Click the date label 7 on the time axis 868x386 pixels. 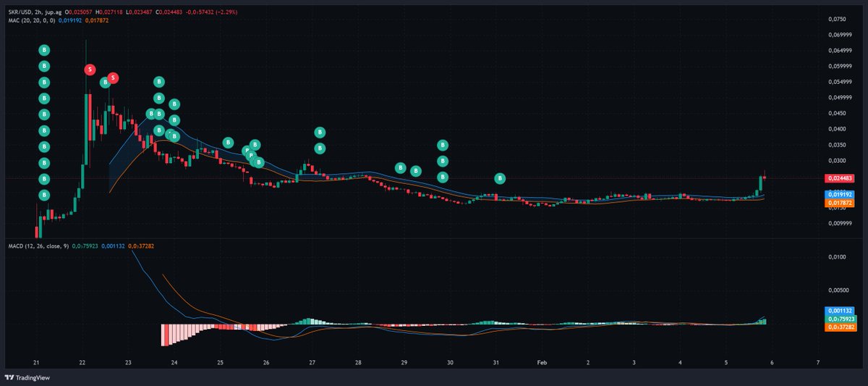818,361
